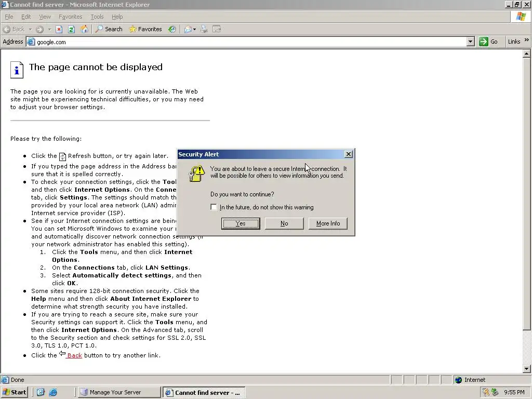Click the Mail envelope toolbar icon
This screenshot has width=532, height=399.
[188, 29]
